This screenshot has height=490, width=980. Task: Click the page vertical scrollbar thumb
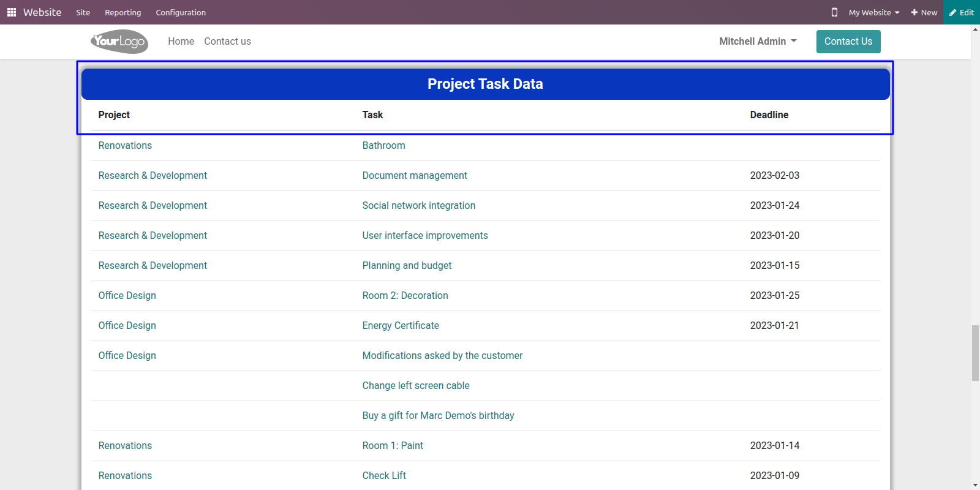[x=975, y=353]
